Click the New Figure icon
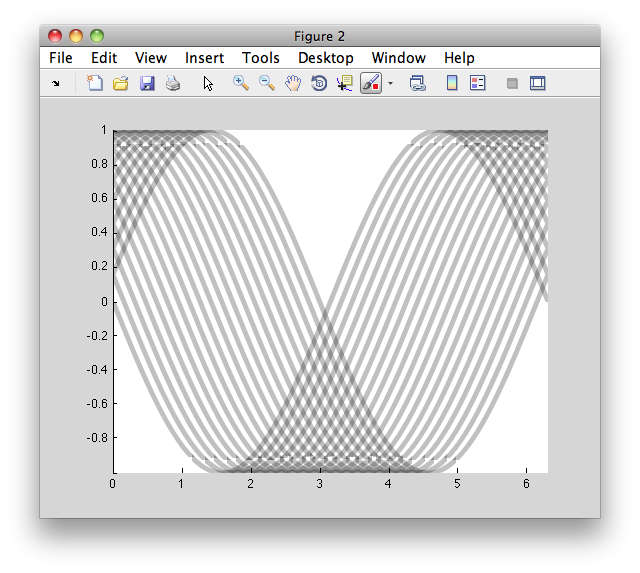The image size is (640, 573). point(95,83)
